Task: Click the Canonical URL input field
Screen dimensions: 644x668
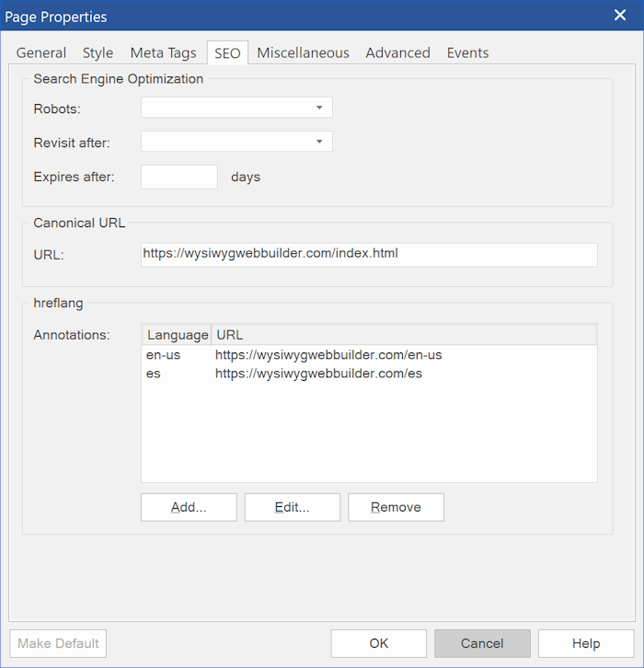Action: pos(369,255)
